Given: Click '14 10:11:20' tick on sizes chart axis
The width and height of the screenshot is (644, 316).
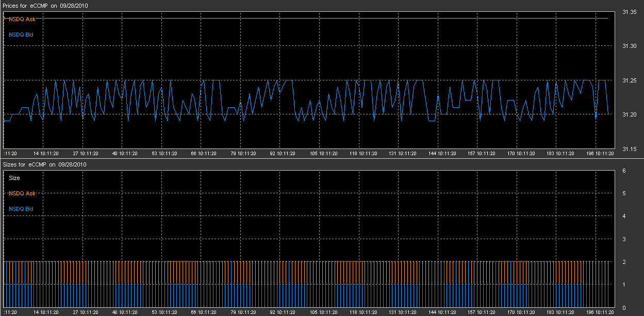Looking at the screenshot, I should click(x=46, y=312).
